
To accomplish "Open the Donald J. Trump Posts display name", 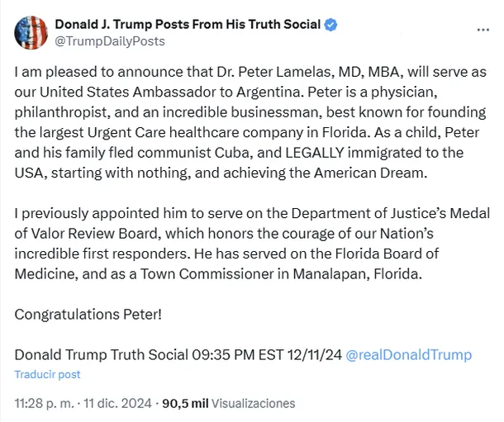I will 188,25.
